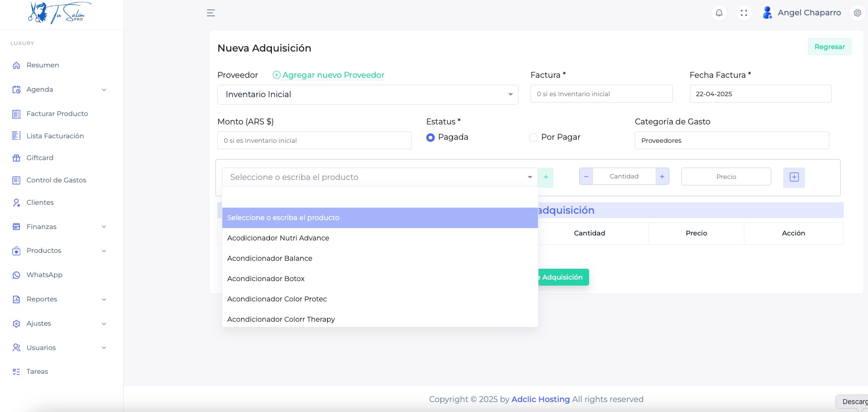Click the Giftcard icon in sidebar

click(x=16, y=158)
